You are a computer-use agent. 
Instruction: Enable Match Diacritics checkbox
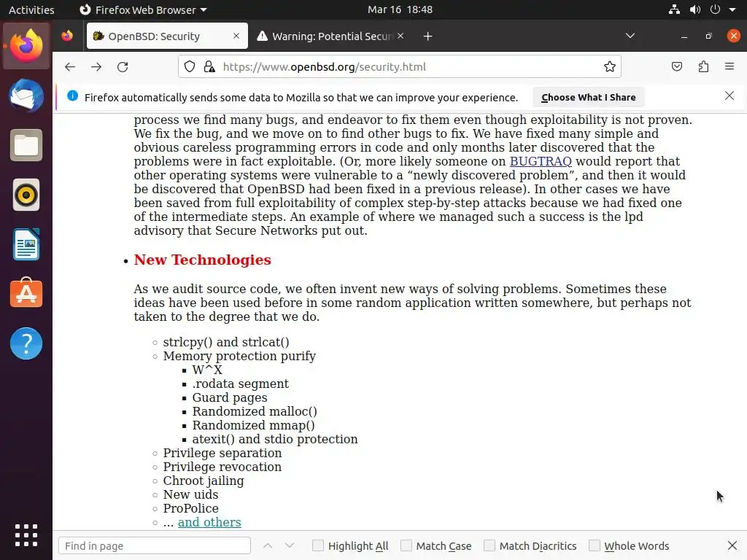pos(489,545)
